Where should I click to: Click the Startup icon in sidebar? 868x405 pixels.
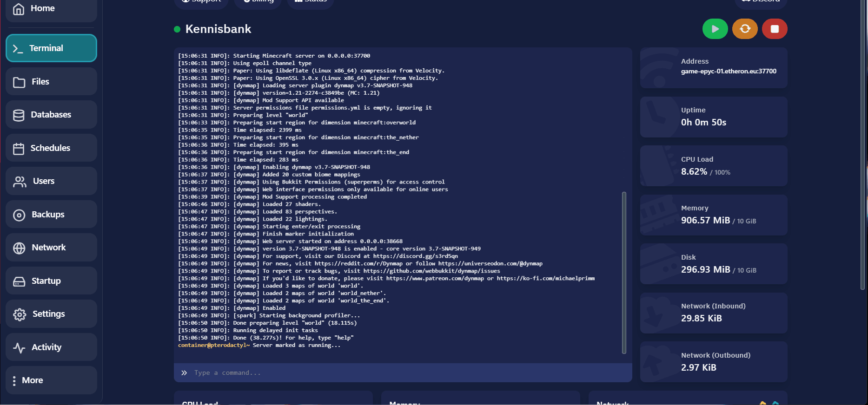point(19,281)
